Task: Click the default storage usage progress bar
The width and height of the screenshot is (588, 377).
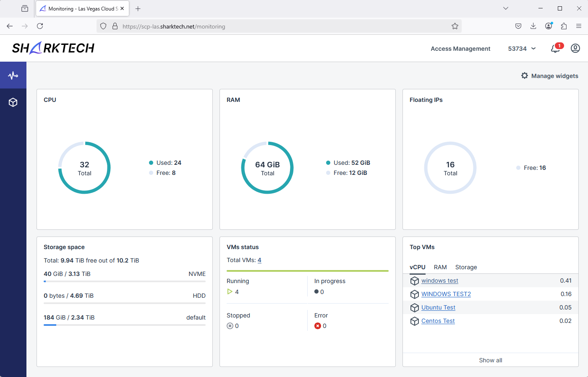Action: click(x=124, y=325)
